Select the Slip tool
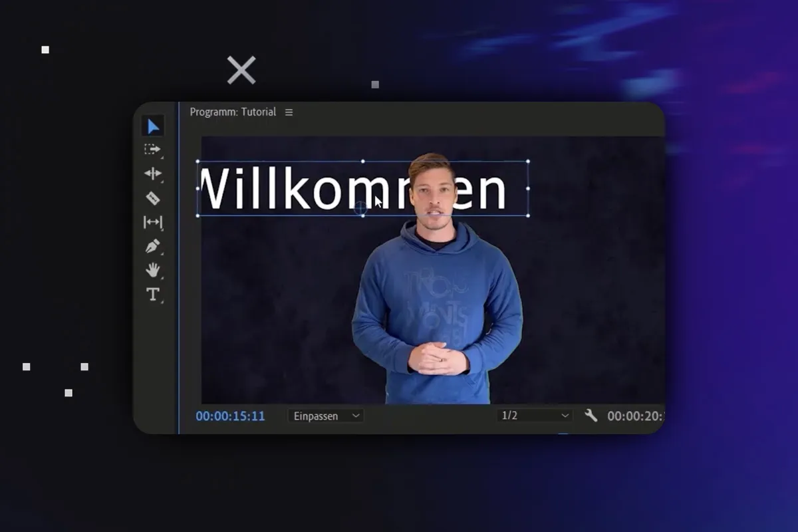798x532 pixels. (153, 222)
